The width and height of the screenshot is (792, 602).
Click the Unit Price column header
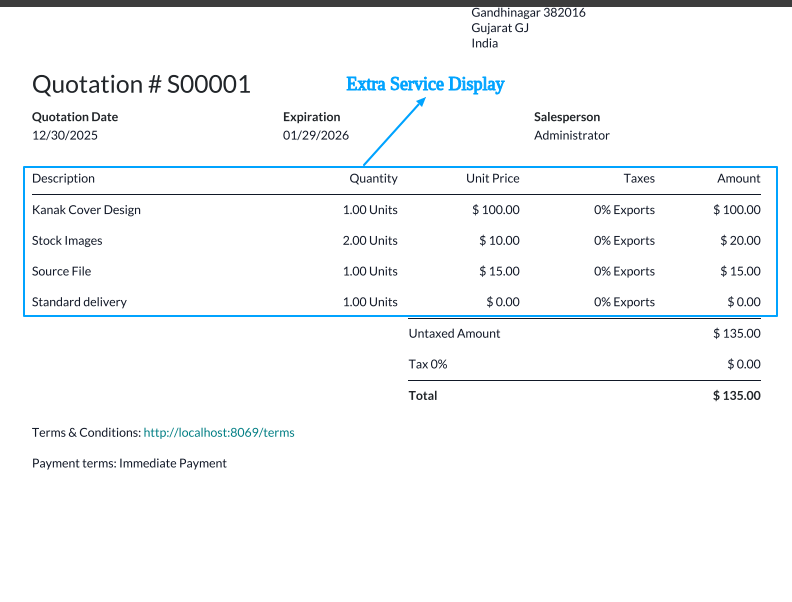click(x=492, y=178)
